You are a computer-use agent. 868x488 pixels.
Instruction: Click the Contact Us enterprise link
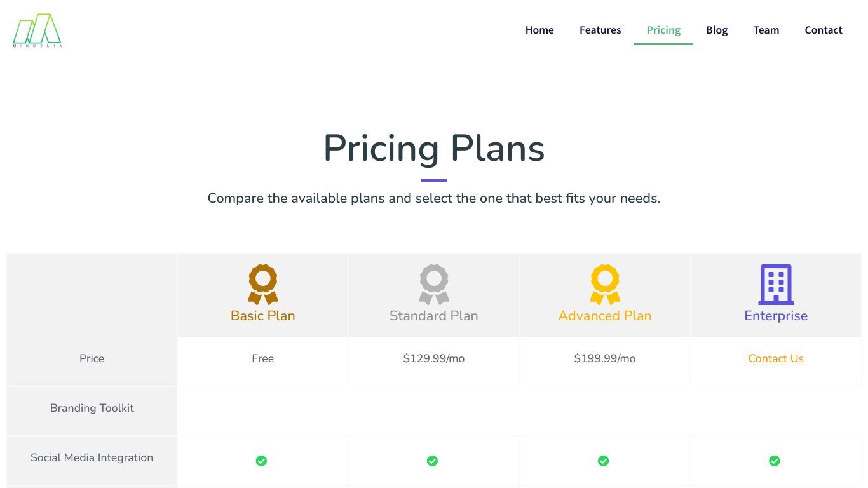[776, 358]
